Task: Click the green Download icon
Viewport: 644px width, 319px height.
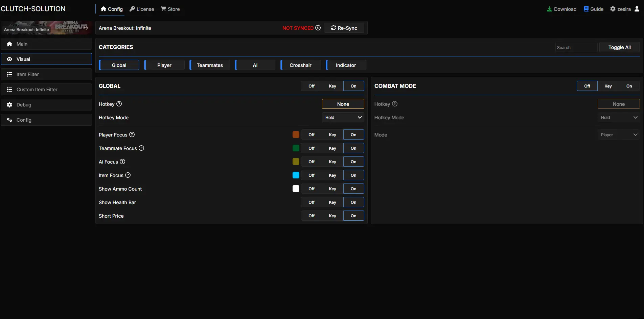Action: 549,9
